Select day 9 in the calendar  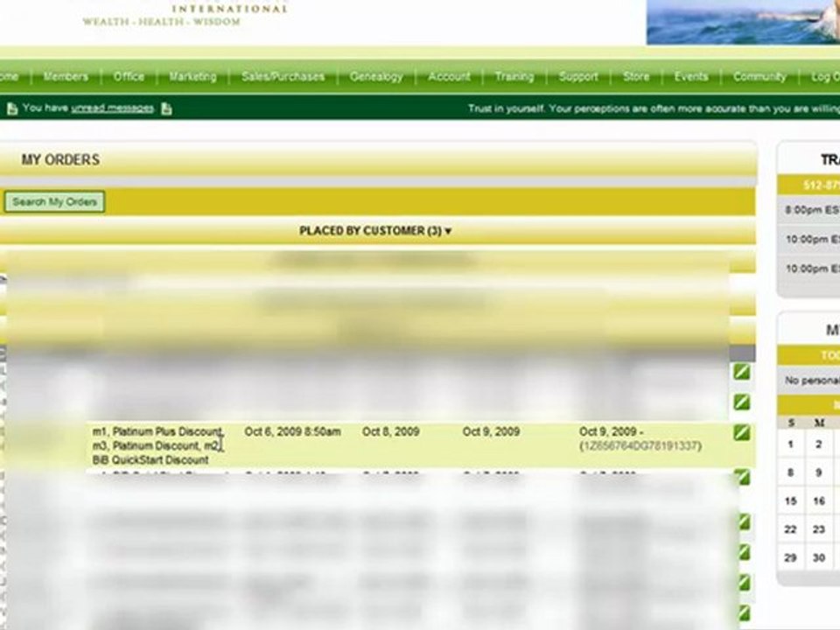pos(818,472)
